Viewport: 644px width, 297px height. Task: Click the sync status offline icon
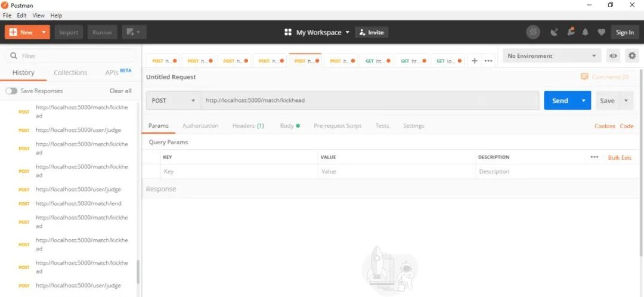(x=533, y=32)
